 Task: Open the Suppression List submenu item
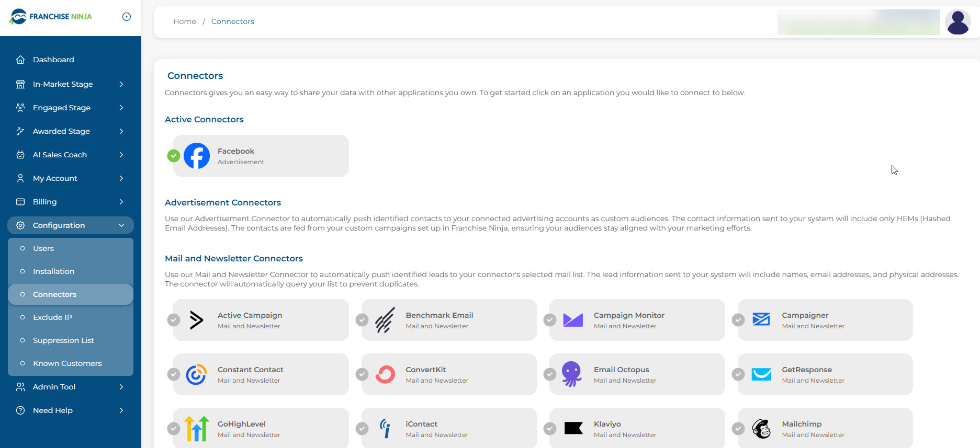(71, 340)
